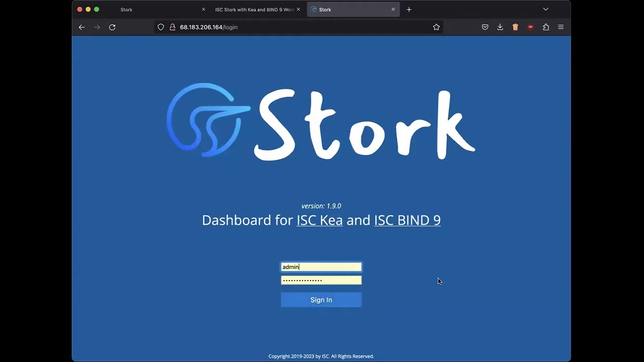Open the ISC Kea link
Viewport: 644px width, 362px height.
tap(319, 220)
